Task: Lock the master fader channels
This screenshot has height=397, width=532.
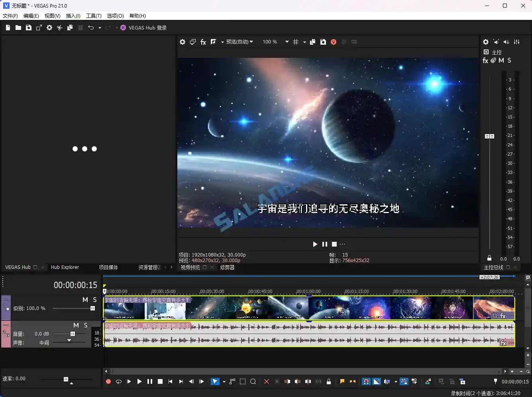Action: click(x=489, y=258)
